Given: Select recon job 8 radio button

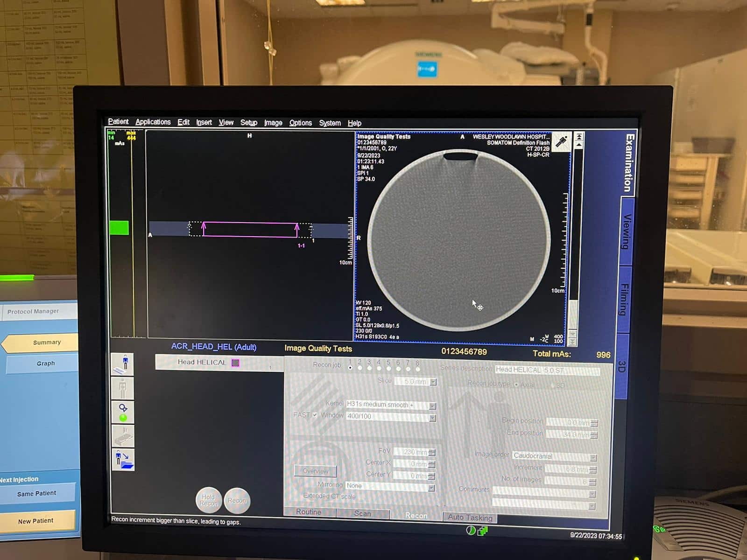Looking at the screenshot, I should 418,369.
